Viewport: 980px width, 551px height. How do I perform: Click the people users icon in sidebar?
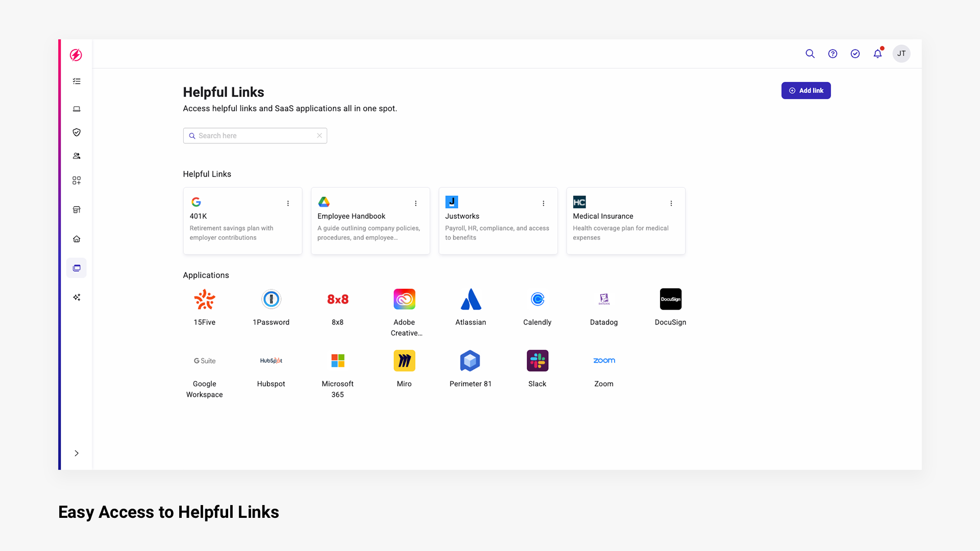pyautogui.click(x=77, y=156)
